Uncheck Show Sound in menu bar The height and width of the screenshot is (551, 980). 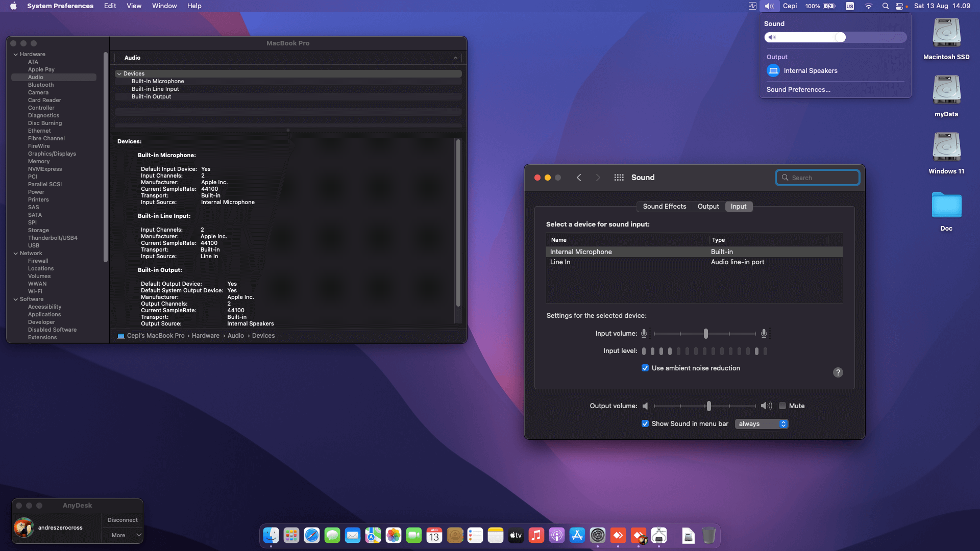645,423
